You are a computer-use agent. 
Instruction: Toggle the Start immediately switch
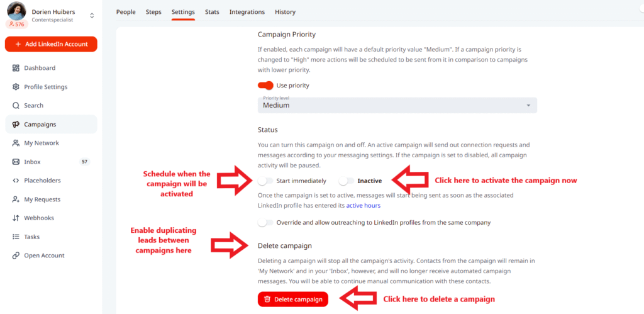[265, 181]
